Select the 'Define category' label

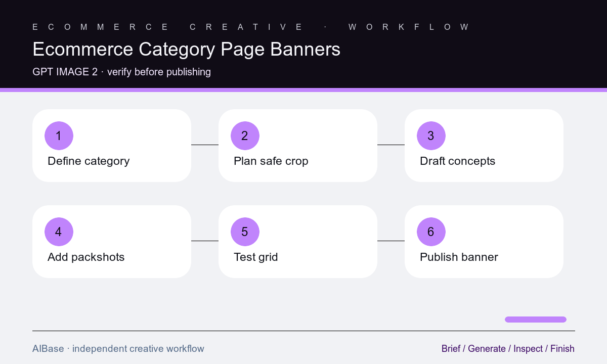(x=89, y=161)
